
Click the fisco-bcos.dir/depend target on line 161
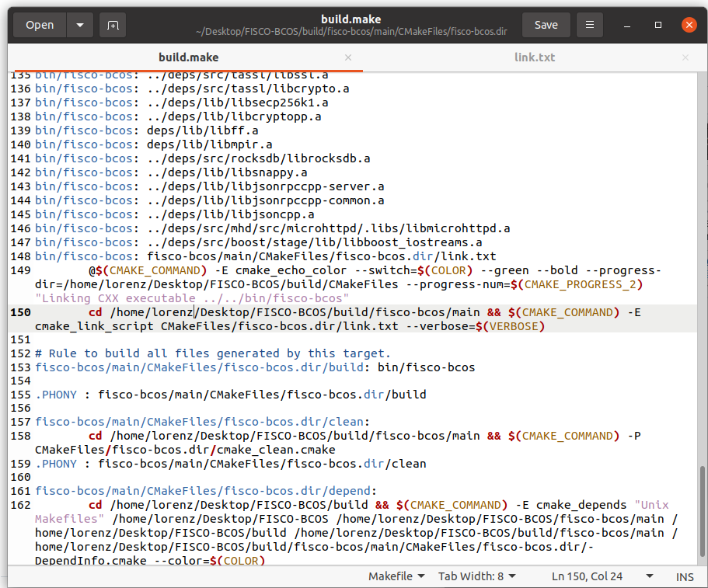pyautogui.click(x=203, y=491)
